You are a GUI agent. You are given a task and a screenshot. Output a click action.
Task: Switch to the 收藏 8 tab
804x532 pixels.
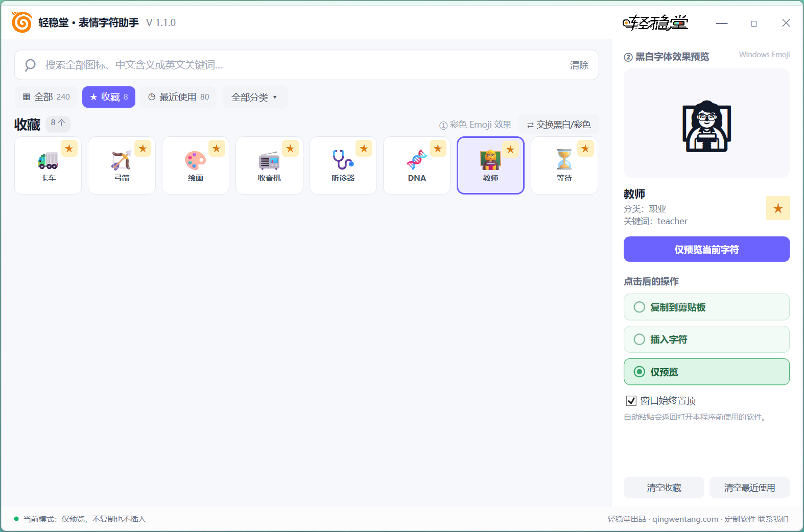[x=109, y=97]
